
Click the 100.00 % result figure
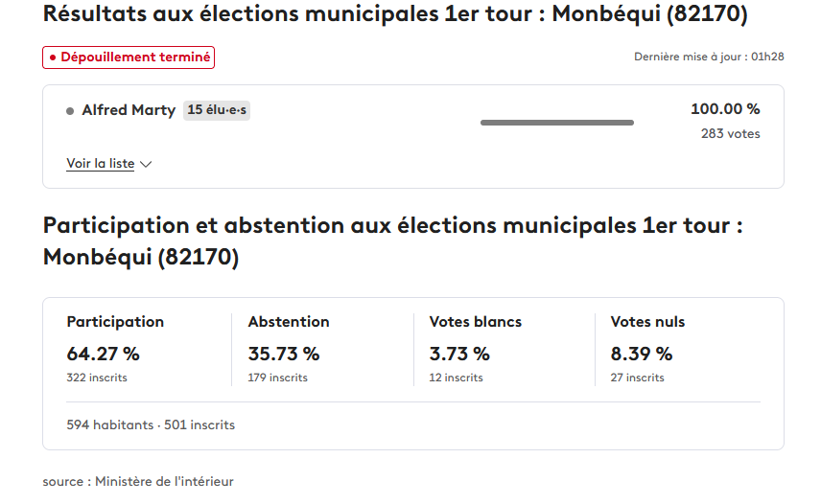[725, 109]
